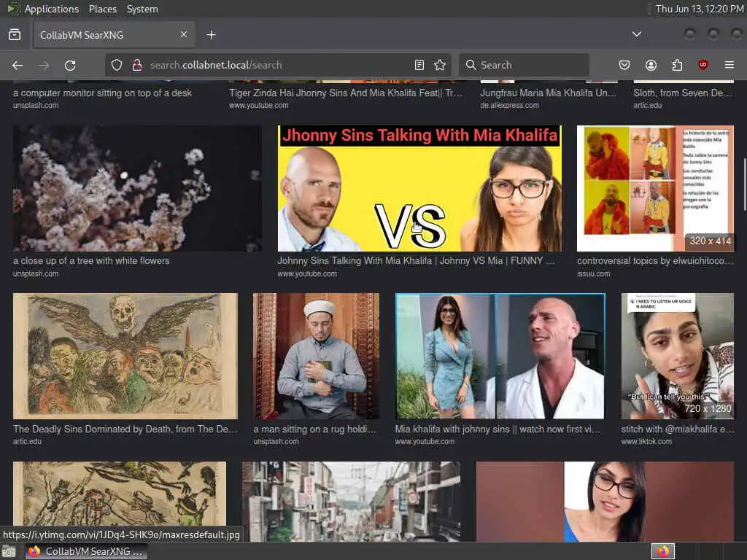Click issuu.com source text
The image size is (747, 560).
point(594,273)
